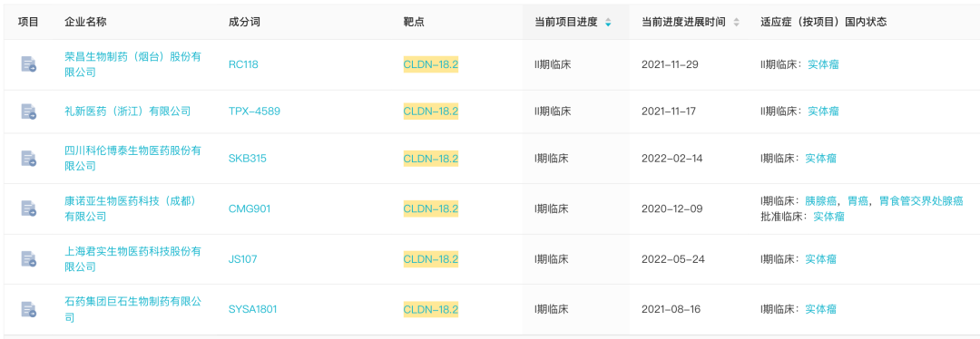The image size is (980, 339).
Task: Select the 靶点 column header
Action: pyautogui.click(x=415, y=22)
